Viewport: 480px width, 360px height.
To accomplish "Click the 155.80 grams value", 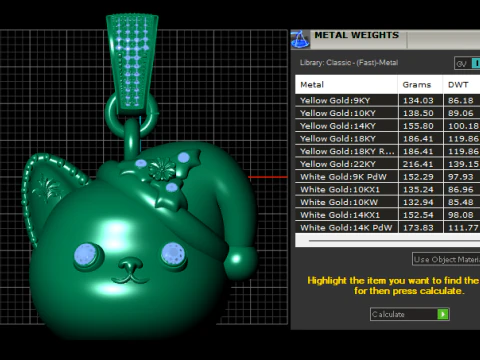I will coord(418,126).
